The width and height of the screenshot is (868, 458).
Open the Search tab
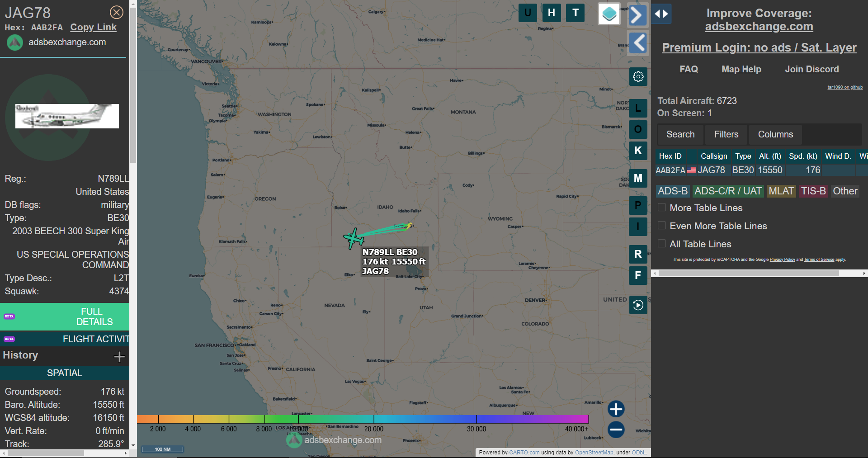680,134
